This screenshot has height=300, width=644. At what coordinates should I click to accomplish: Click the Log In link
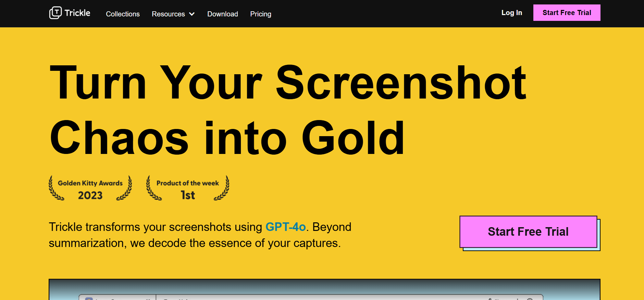pyautogui.click(x=511, y=13)
